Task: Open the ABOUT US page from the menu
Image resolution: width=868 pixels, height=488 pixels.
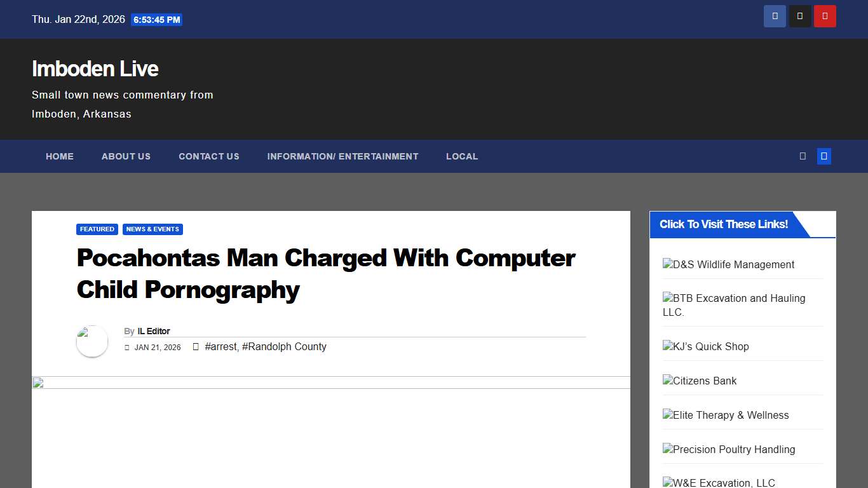Action: click(x=126, y=156)
